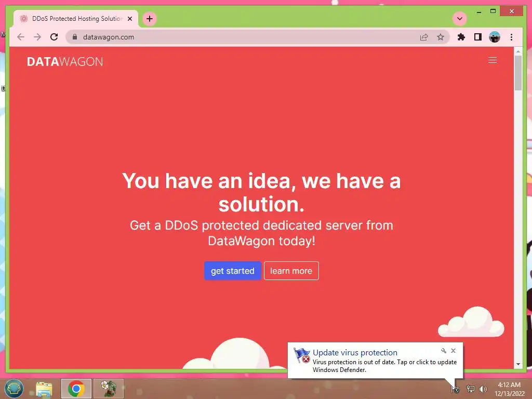Open the Chrome side panel
Screen dimensions: 532x399
[x=478, y=37]
